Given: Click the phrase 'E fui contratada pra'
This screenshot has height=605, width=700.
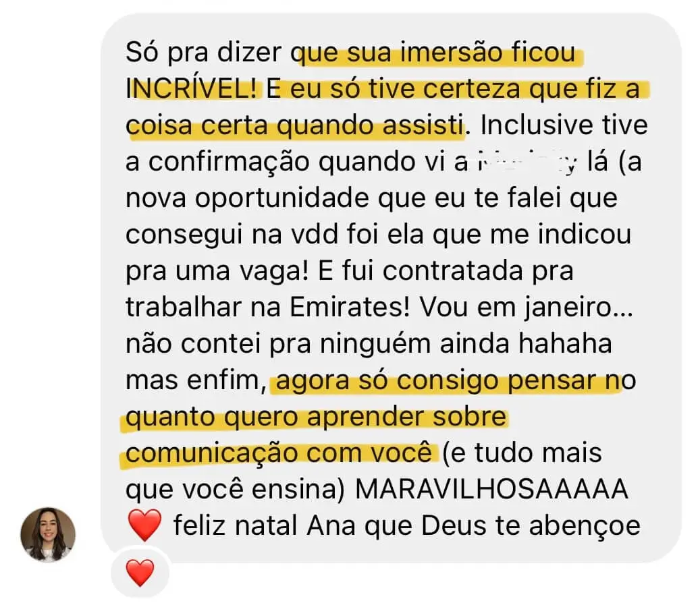Looking at the screenshot, I should point(446,271).
